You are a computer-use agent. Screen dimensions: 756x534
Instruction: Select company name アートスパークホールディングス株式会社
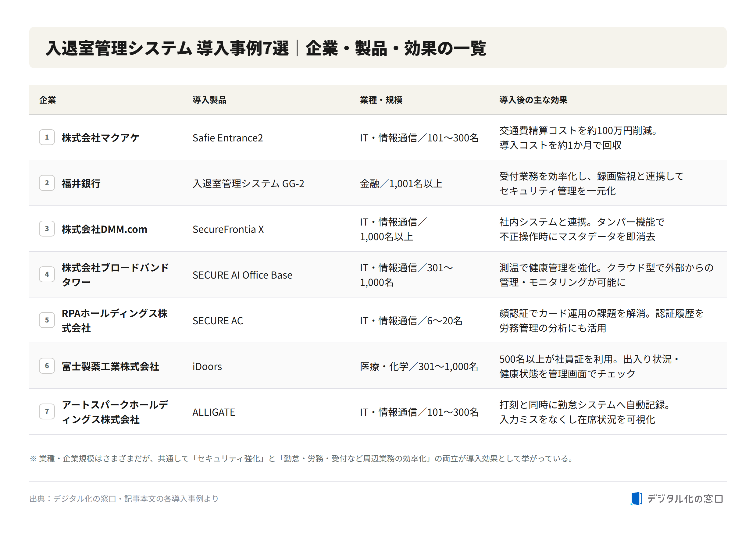tap(115, 412)
